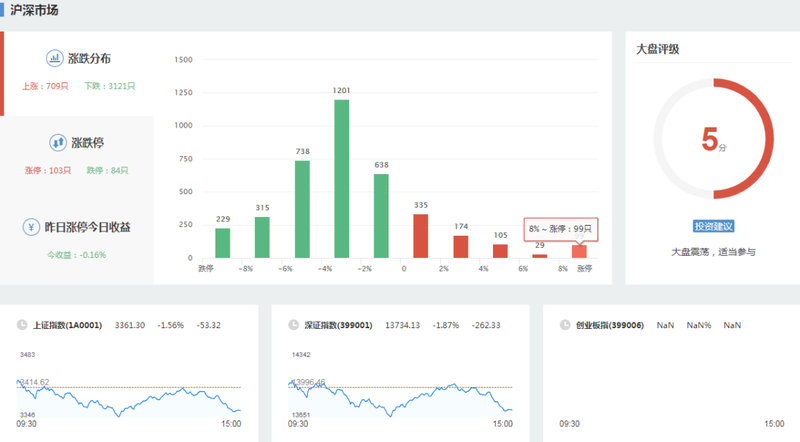
Task: Click the 投资建议 button
Action: 714,226
